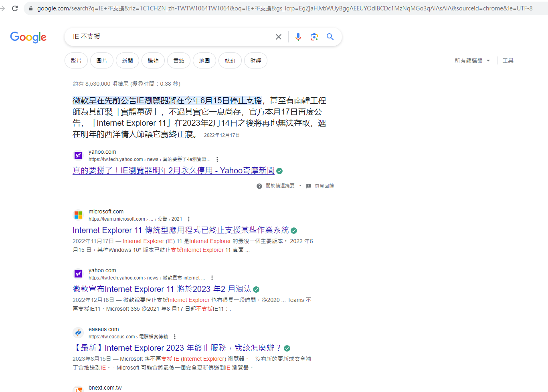This screenshot has height=392, width=548.
Task: Click the 關於精選摘要 help icon
Action: [x=259, y=186]
